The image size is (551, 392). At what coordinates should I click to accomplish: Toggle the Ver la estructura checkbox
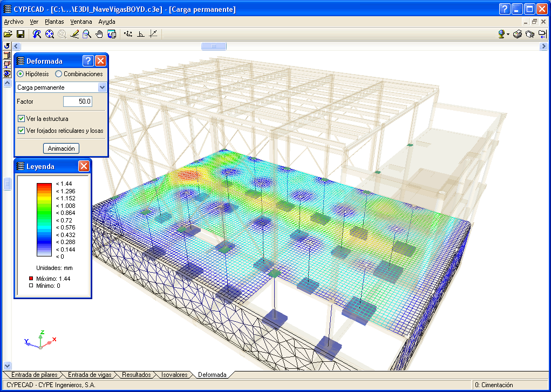tap(21, 119)
